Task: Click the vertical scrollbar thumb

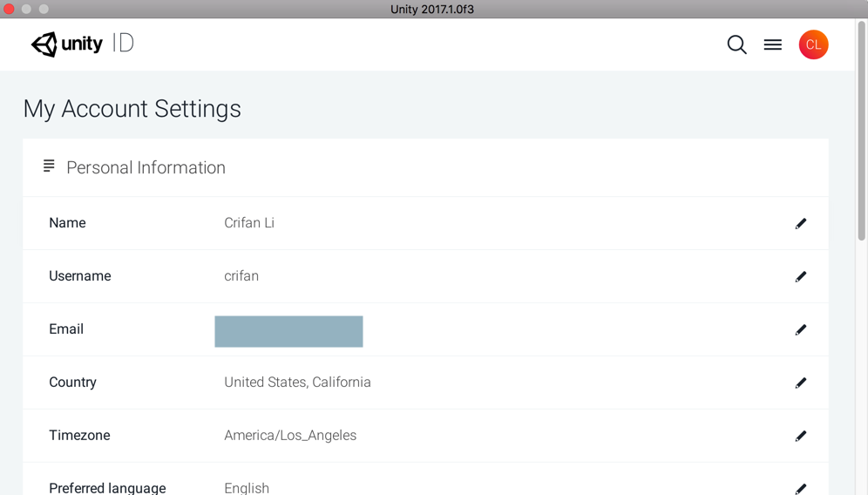Action: click(861, 131)
